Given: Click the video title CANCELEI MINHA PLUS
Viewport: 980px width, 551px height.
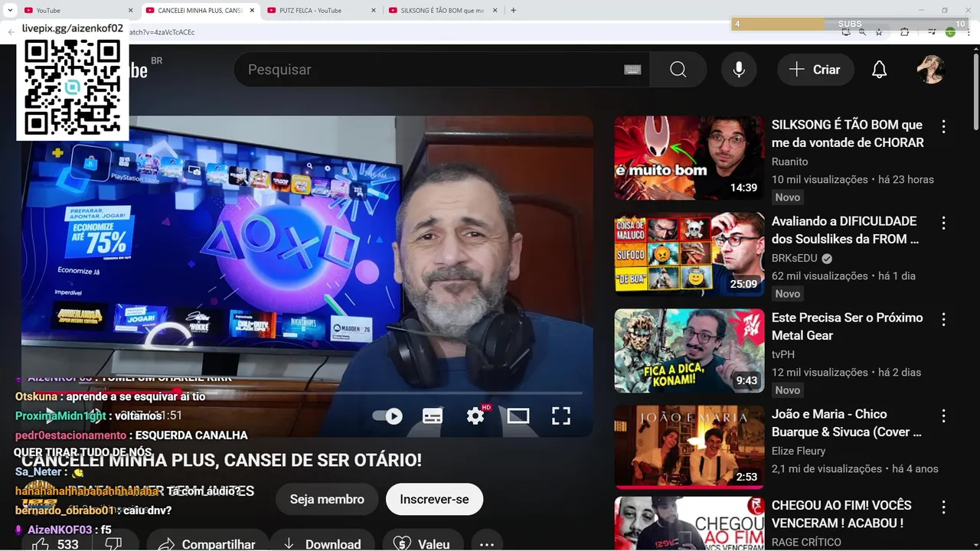Looking at the screenshot, I should 221,460.
